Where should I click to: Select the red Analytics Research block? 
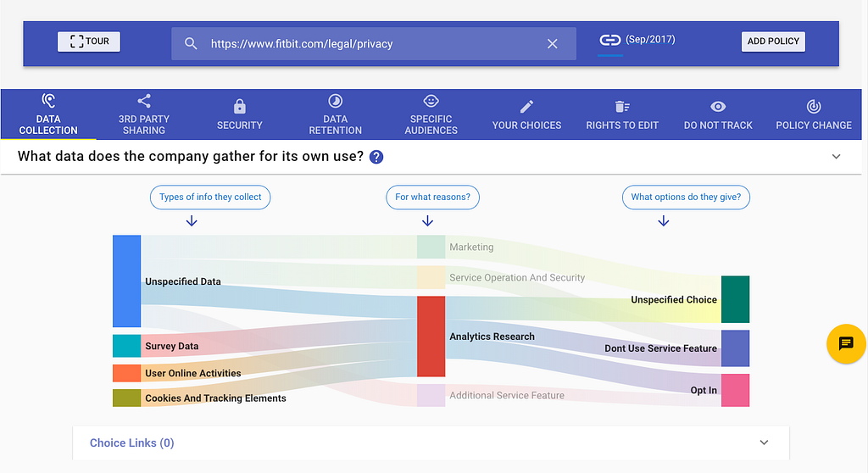coord(431,336)
